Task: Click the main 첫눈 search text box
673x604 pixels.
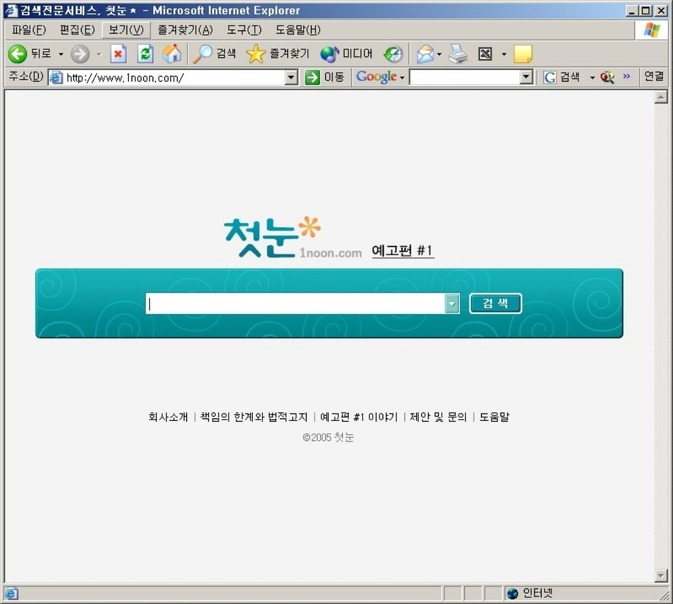Action: point(295,304)
